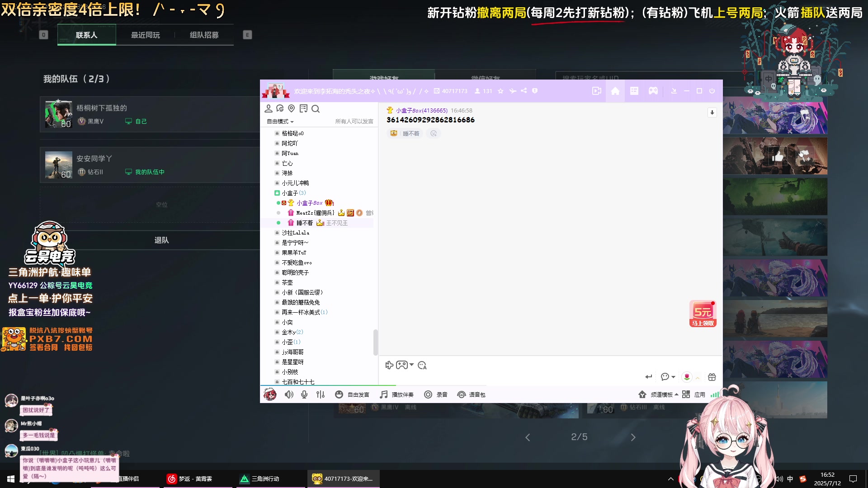Select user 睡不着 in 小盒子 channel
The height and width of the screenshot is (488, 868).
(304, 223)
